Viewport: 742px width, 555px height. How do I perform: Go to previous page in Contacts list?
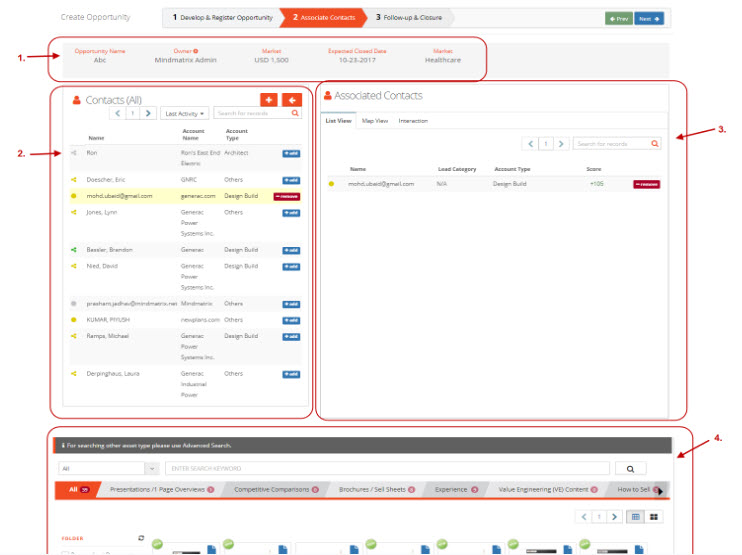point(117,114)
